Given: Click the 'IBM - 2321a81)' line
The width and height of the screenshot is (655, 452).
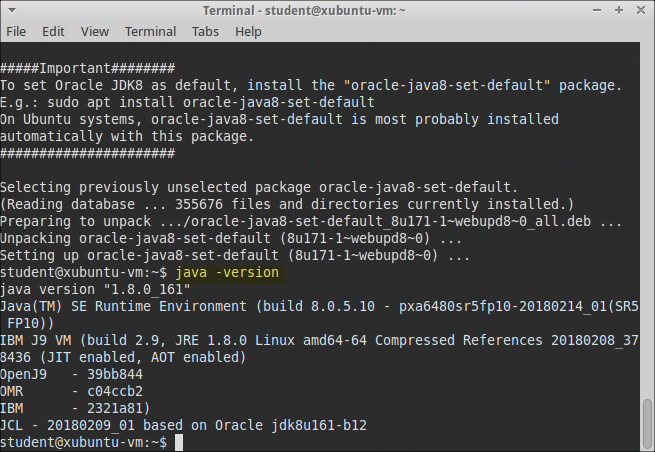Looking at the screenshot, I should click(75, 408).
